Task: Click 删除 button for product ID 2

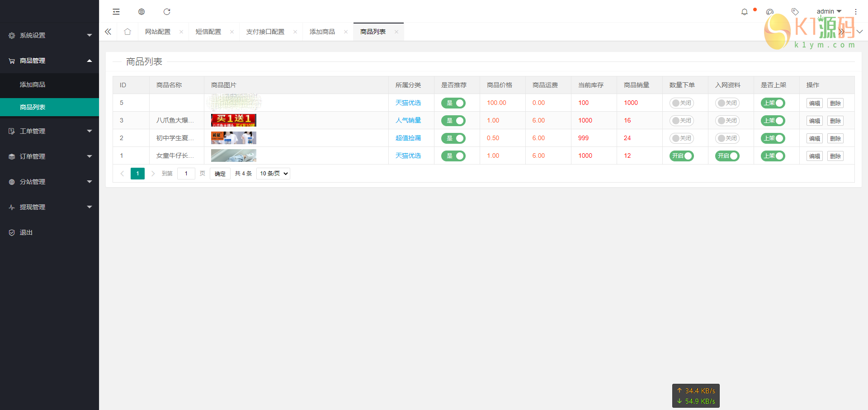Action: click(835, 138)
